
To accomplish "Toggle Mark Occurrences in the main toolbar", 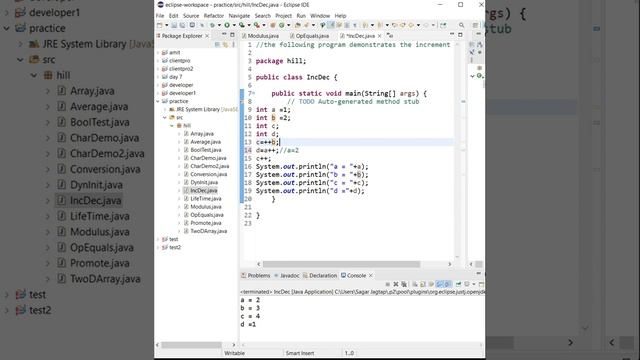I will [331, 25].
